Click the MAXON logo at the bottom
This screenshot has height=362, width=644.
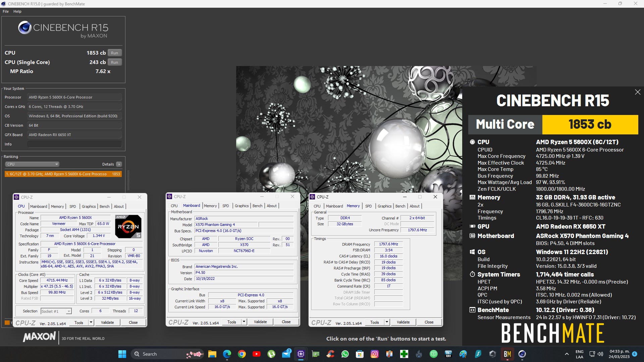coord(39,337)
